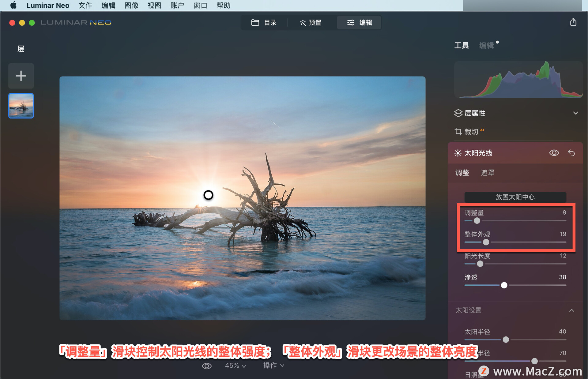This screenshot has height=379, width=588.
Task: Collapse the 太阳设置 section
Action: (571, 310)
